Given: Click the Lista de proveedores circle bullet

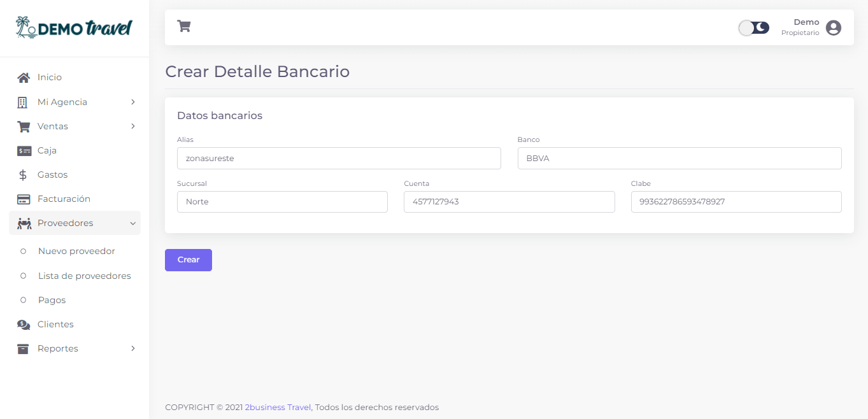Looking at the screenshot, I should 24,276.
